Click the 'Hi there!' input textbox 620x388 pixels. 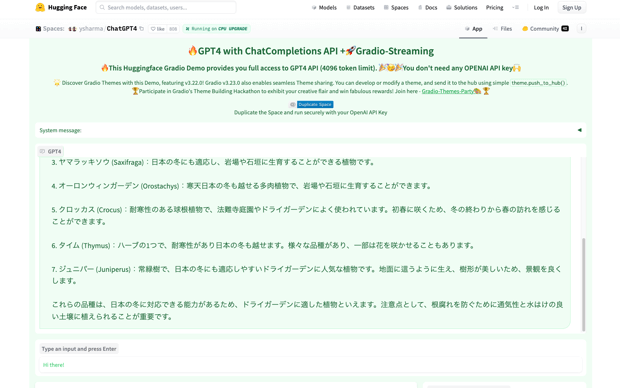click(310, 365)
